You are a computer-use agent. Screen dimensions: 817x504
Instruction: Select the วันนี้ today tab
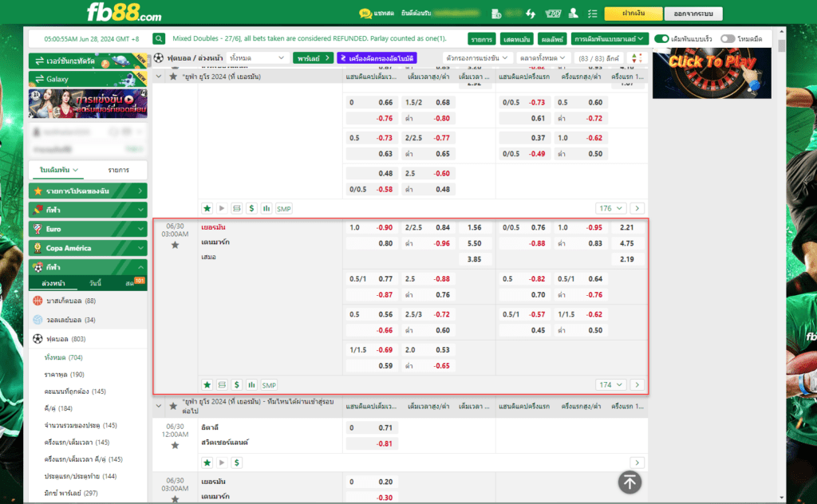[96, 283]
